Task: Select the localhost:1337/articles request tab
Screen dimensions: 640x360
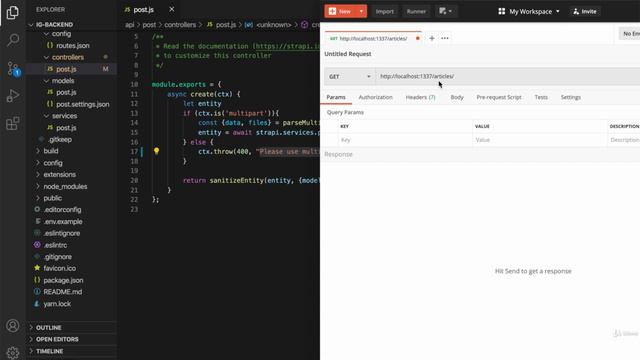Action: (373, 38)
